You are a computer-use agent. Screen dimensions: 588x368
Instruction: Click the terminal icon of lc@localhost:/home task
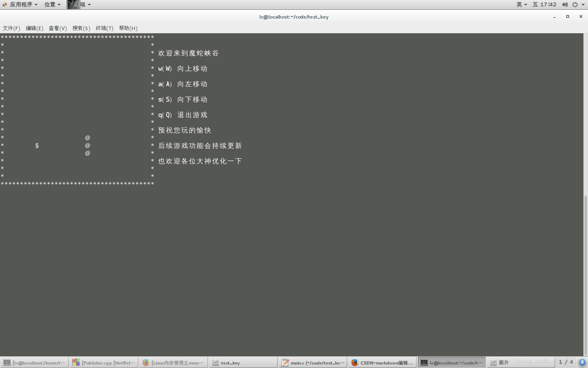(7, 362)
